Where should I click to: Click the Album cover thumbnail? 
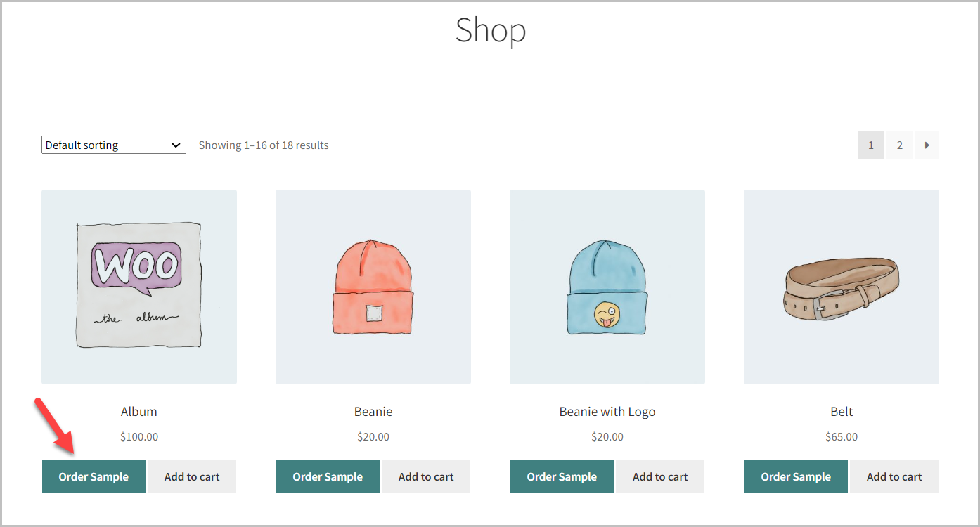(138, 286)
